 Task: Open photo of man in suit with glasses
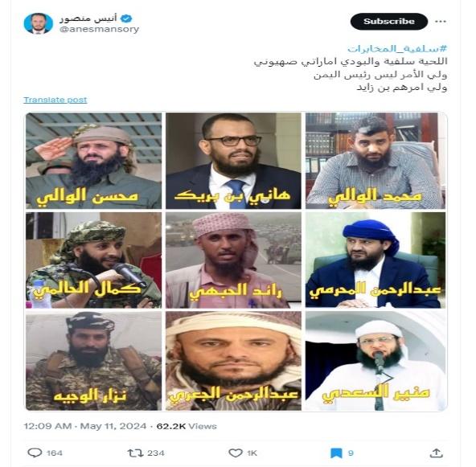click(x=233, y=161)
